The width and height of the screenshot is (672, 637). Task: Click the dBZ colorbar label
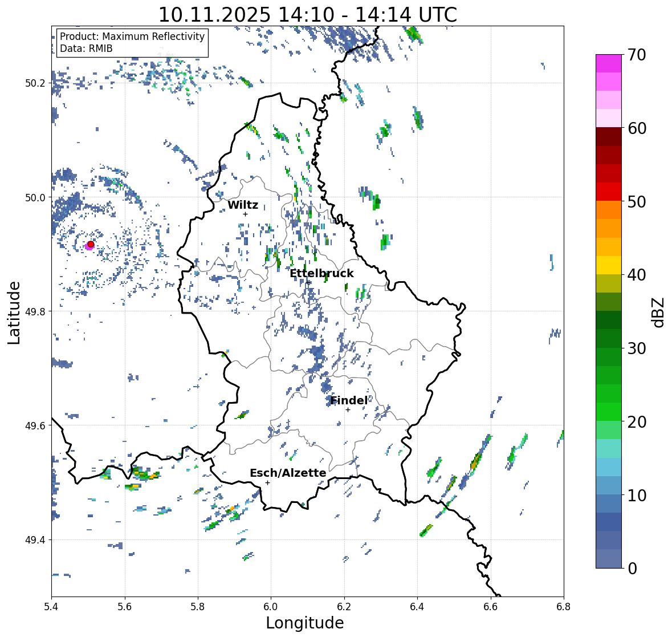pyautogui.click(x=659, y=313)
